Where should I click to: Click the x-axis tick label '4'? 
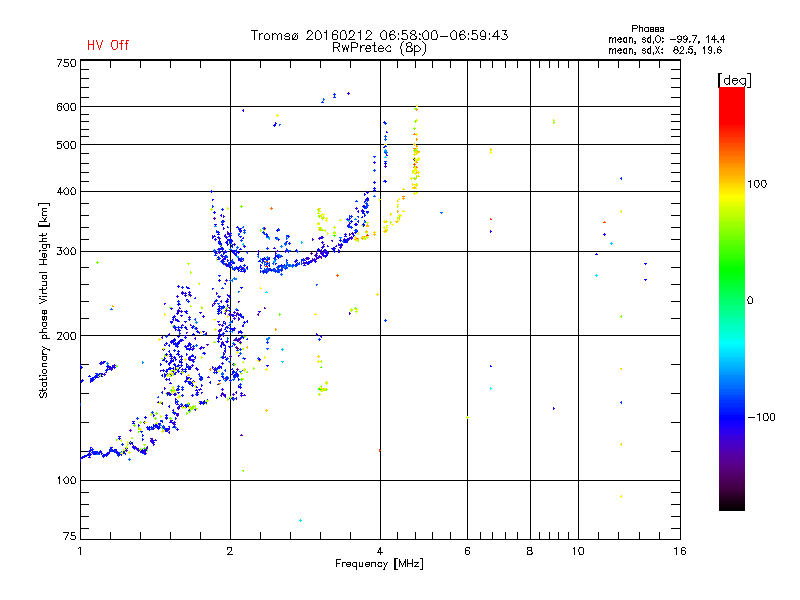click(380, 551)
